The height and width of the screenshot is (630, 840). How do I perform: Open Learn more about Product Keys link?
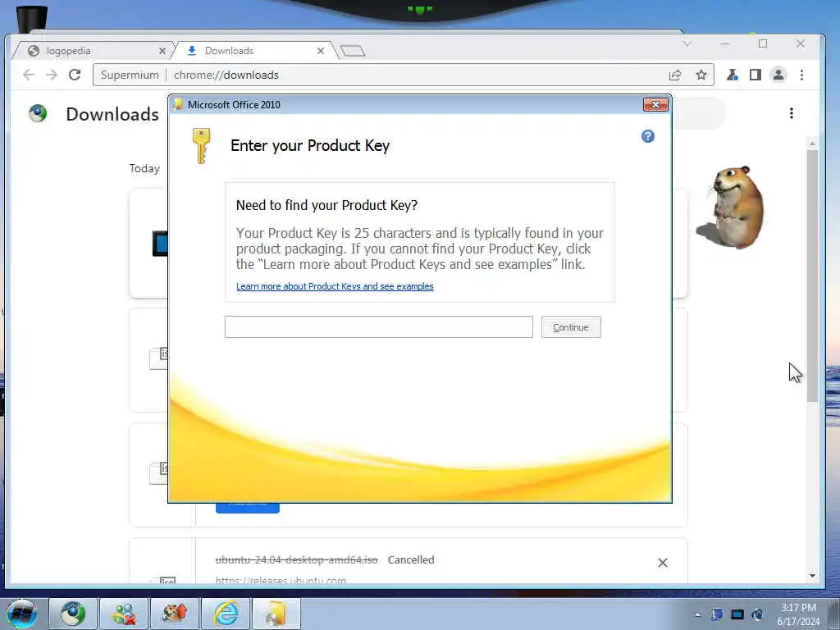(x=335, y=286)
